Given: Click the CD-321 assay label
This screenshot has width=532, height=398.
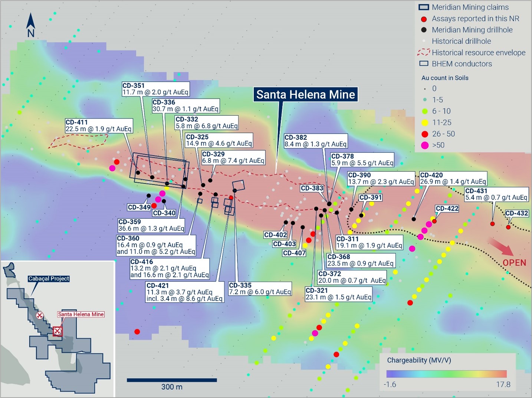Looking at the screenshot, I should (339, 294).
